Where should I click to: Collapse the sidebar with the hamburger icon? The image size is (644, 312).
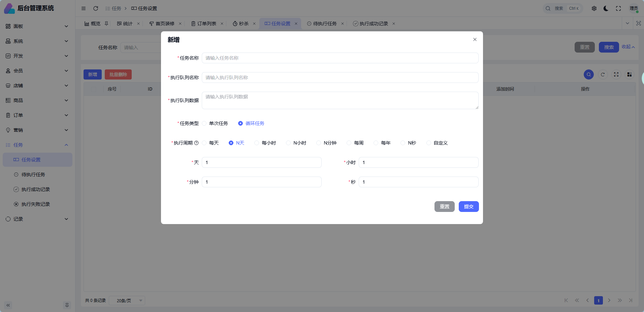tap(84, 8)
